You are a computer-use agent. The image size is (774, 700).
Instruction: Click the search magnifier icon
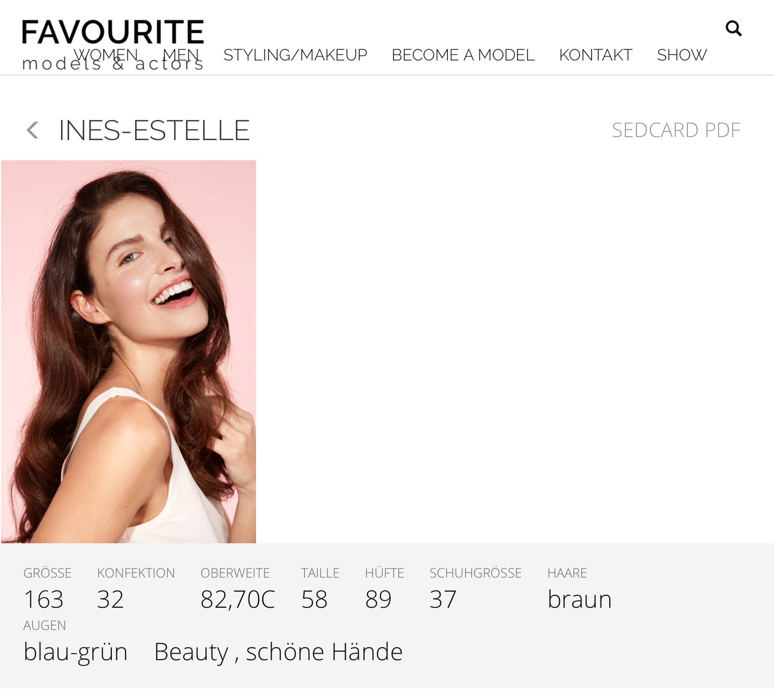733,28
